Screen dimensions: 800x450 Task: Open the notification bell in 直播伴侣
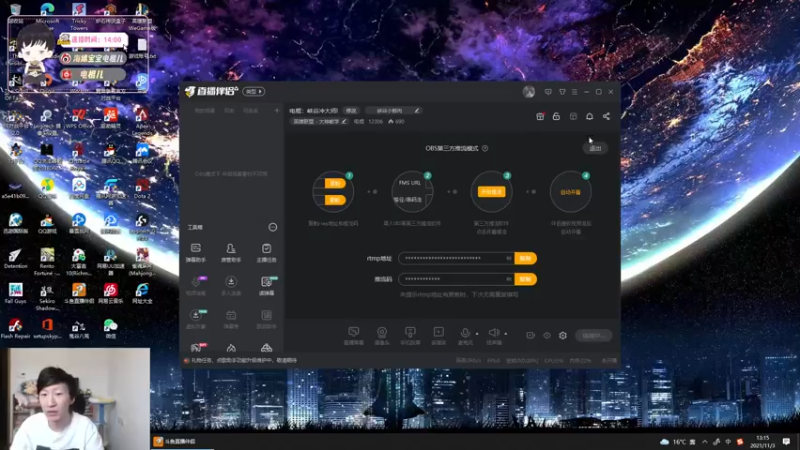589,116
